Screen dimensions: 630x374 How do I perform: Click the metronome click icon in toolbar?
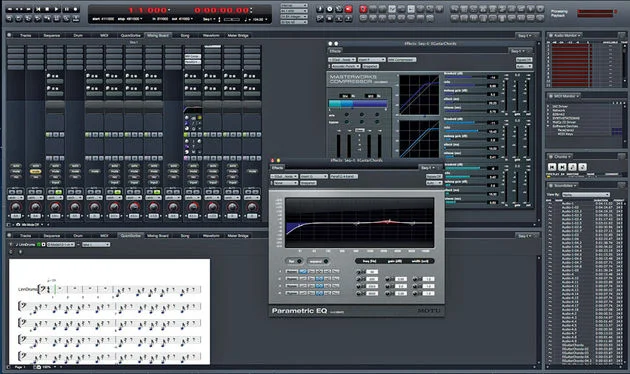coord(320,9)
